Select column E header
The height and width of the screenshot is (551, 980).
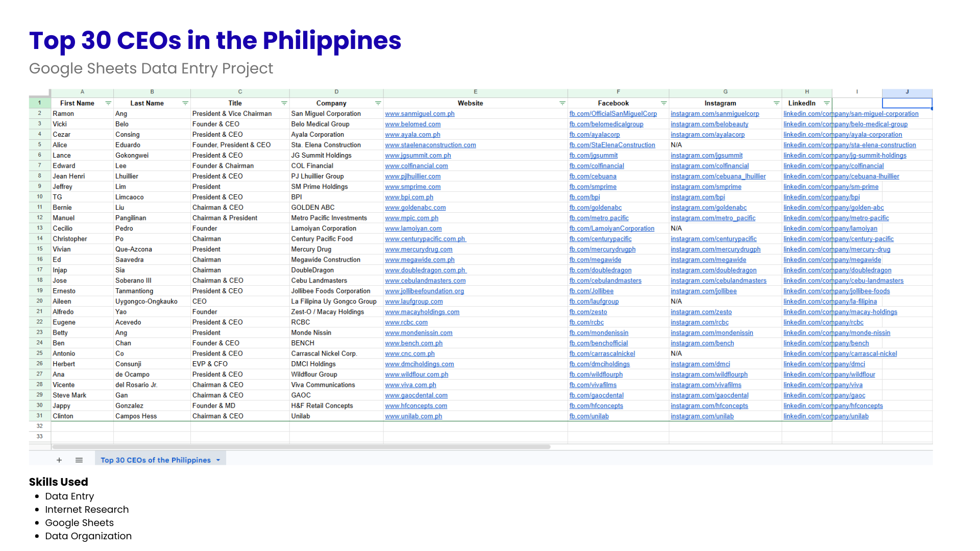coord(475,92)
